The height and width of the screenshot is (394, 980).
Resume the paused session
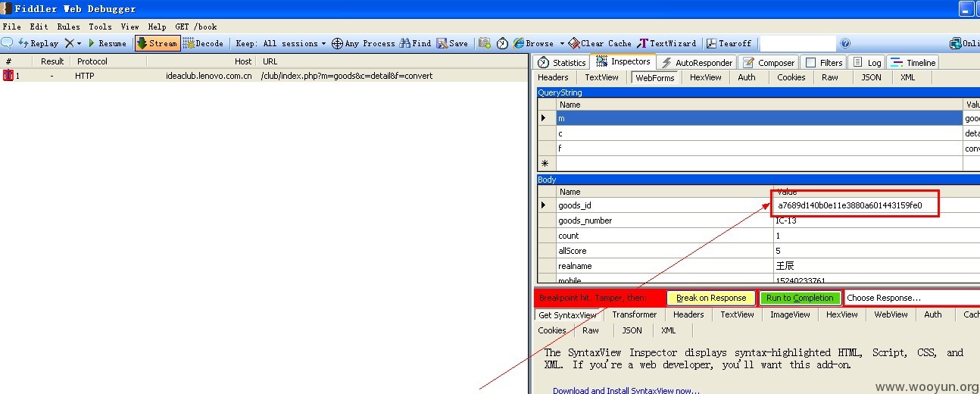coord(107,43)
